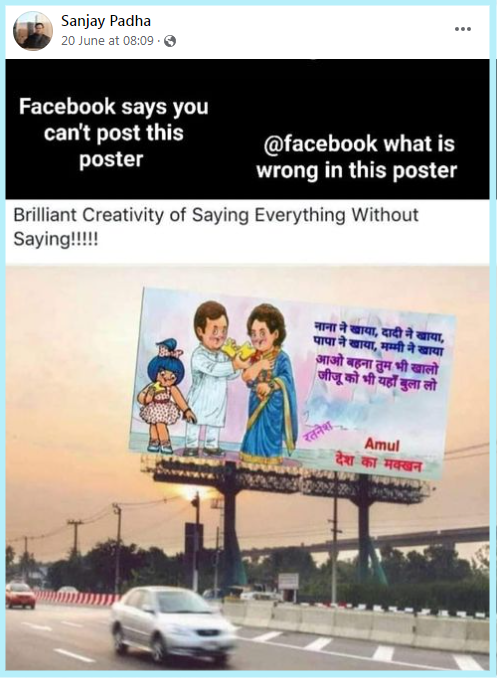Click the blue Hindi verse on billboard
497x678 pixels.
point(379,338)
